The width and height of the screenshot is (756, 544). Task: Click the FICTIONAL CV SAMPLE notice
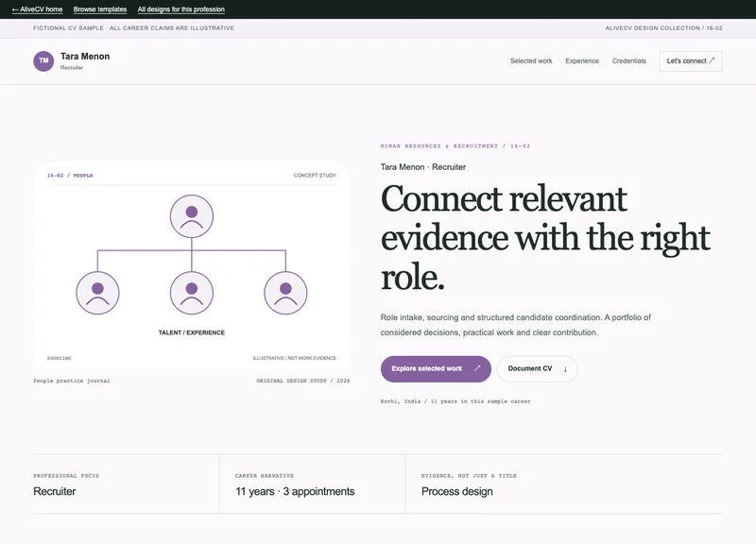pos(133,28)
